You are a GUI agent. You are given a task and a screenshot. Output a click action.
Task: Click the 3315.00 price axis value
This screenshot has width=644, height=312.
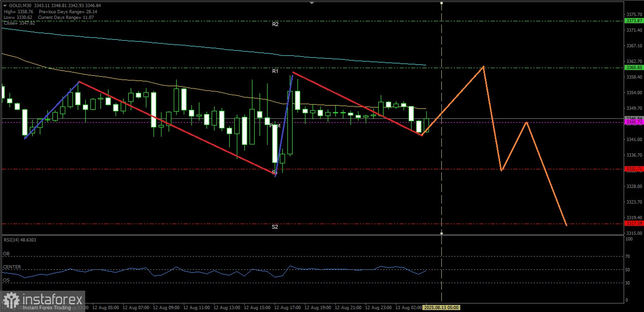pyautogui.click(x=634, y=233)
